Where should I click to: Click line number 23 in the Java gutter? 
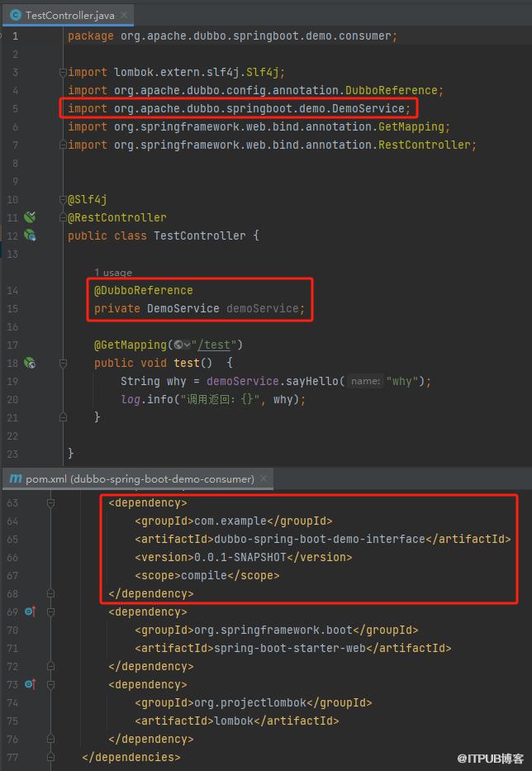(12, 454)
